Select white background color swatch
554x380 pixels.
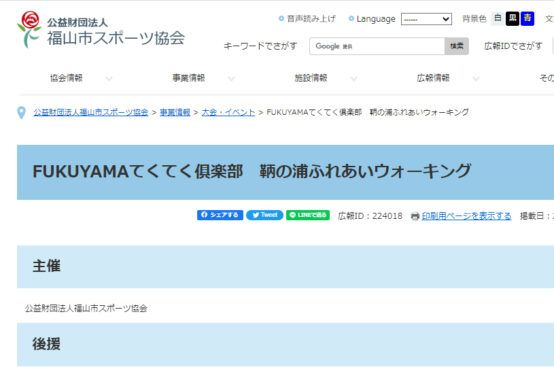click(497, 18)
